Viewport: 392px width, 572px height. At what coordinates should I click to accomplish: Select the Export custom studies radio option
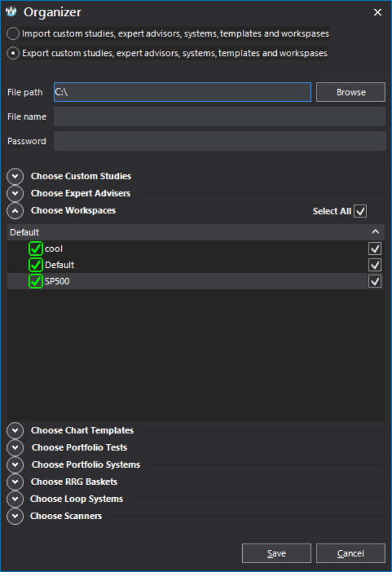(x=13, y=53)
